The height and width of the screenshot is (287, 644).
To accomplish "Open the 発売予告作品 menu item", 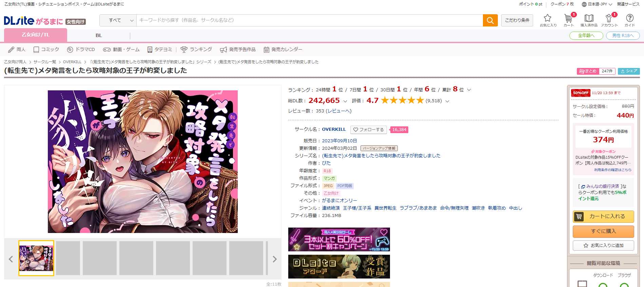I will point(238,50).
